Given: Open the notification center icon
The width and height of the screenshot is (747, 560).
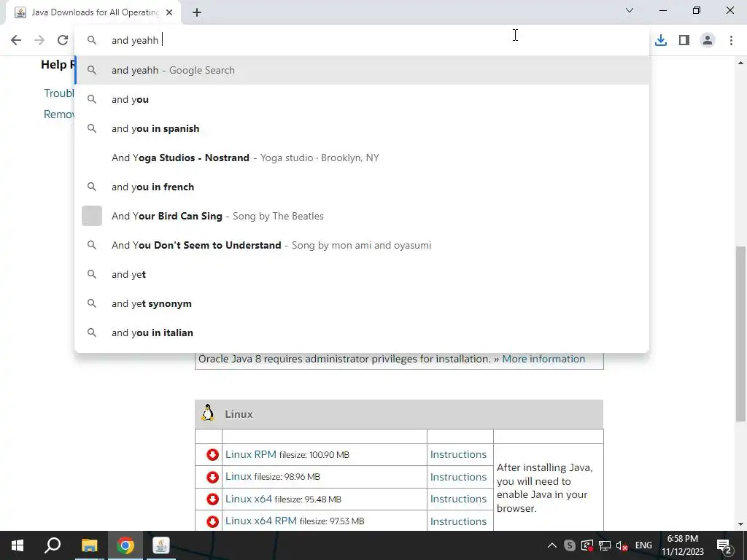Looking at the screenshot, I should (724, 545).
